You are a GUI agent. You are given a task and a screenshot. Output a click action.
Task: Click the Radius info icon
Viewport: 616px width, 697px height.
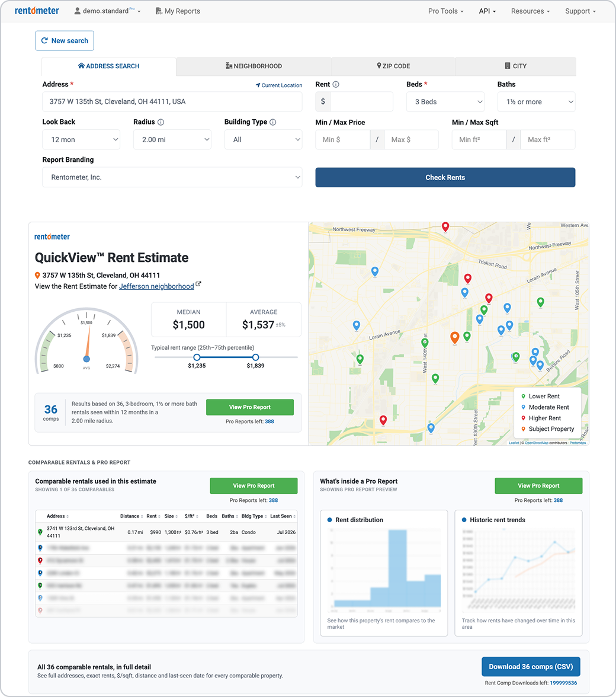161,122
